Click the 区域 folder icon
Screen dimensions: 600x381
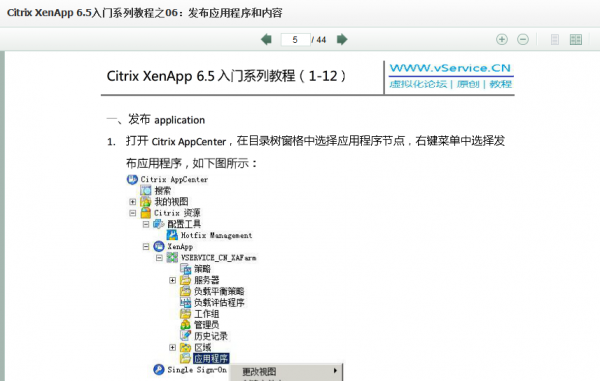tap(186, 347)
